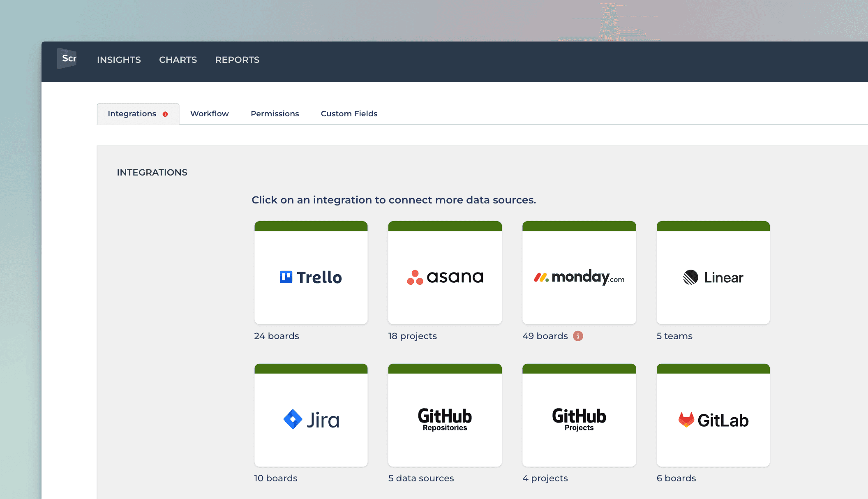
Task: Click the red alert badge on the Integrations tab
Action: pyautogui.click(x=165, y=114)
